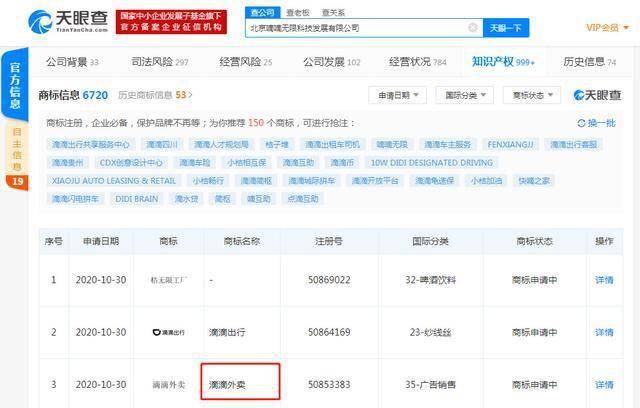The image size is (640, 408).
Task: Click the 申请日期 column header
Action: (101, 241)
